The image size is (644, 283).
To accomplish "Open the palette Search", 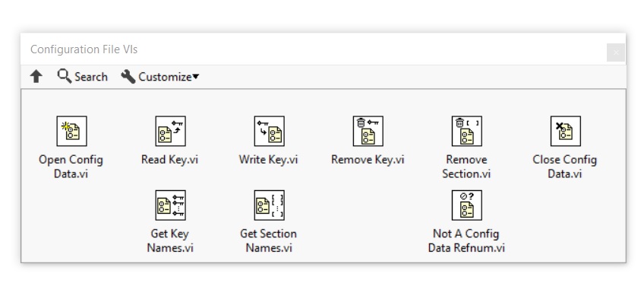I will point(82,76).
